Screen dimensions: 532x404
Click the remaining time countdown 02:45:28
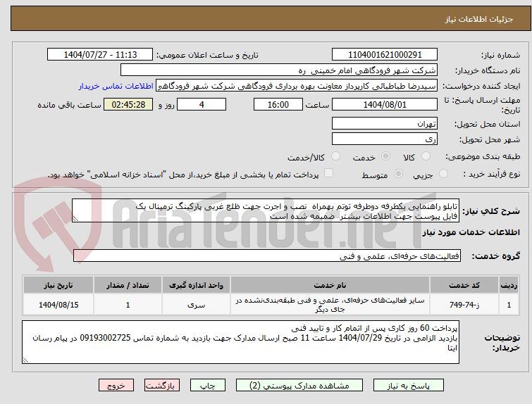(x=128, y=104)
